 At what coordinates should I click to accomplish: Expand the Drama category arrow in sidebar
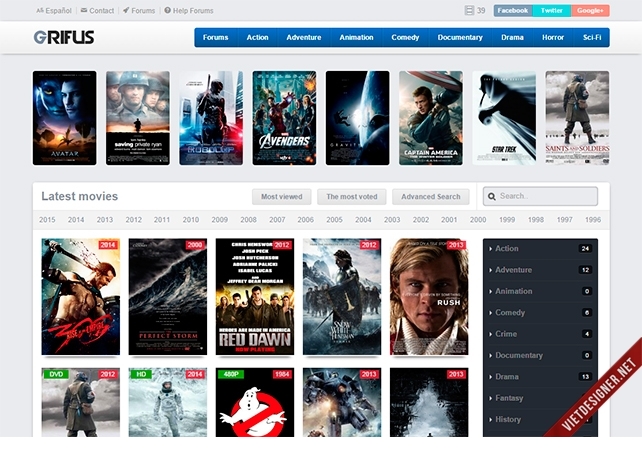[x=491, y=376]
